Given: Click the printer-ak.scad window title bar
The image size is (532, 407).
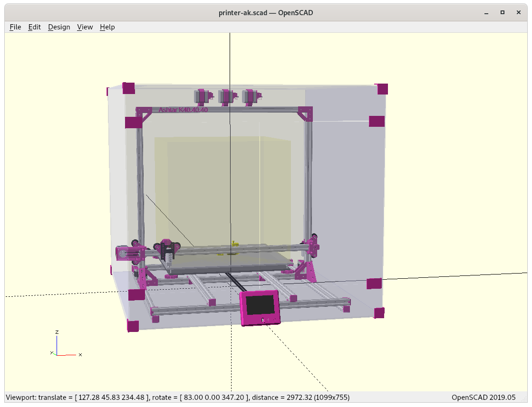Looking at the screenshot, I should (x=265, y=12).
